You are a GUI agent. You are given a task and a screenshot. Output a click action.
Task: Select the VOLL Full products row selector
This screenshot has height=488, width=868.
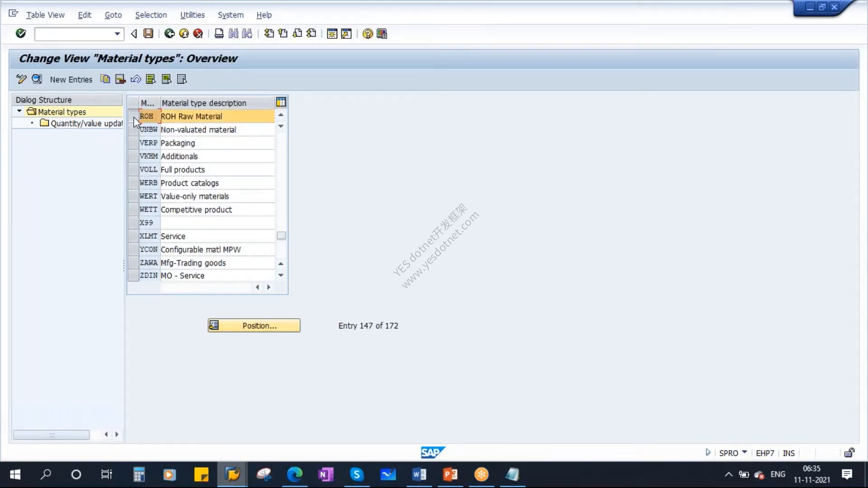[x=133, y=169]
